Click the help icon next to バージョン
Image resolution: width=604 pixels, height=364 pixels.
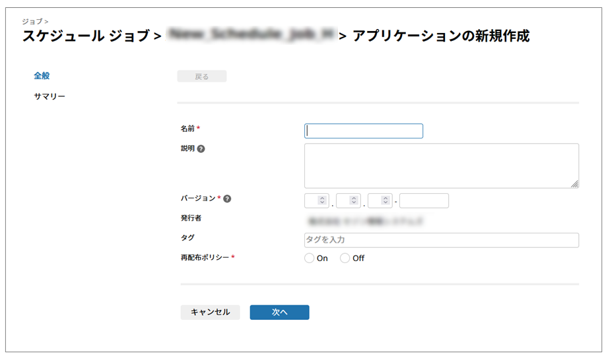[x=227, y=198]
